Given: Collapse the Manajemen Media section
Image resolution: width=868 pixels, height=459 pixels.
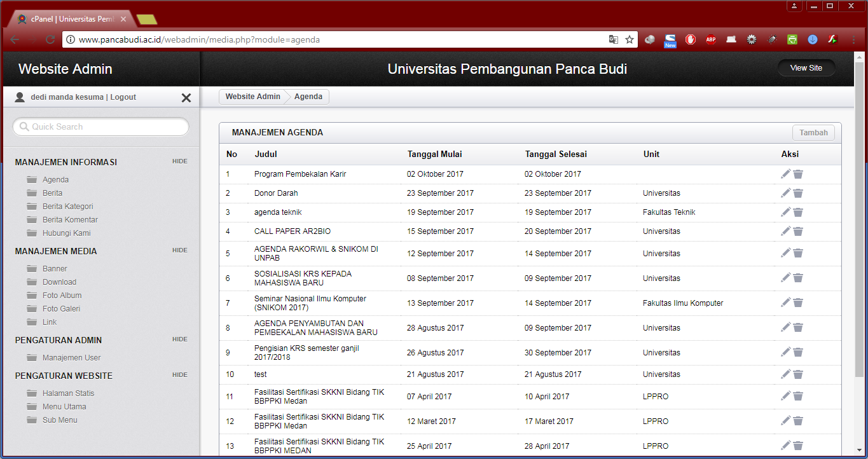Looking at the screenshot, I should [x=180, y=250].
